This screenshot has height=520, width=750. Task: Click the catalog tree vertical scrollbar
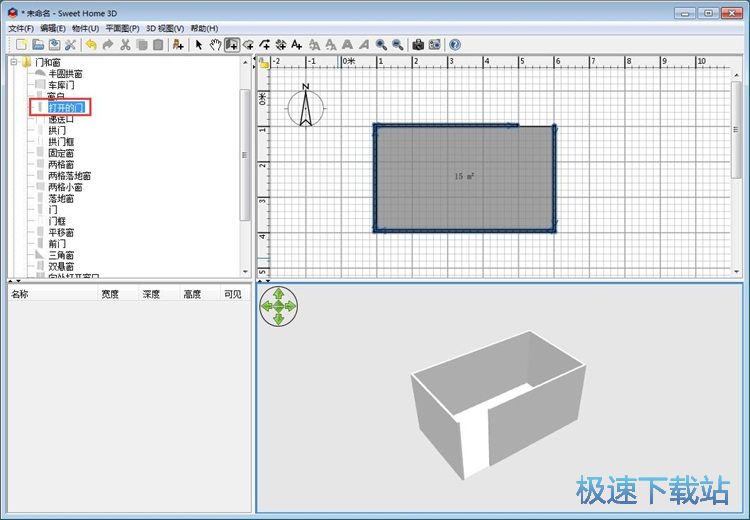246,150
